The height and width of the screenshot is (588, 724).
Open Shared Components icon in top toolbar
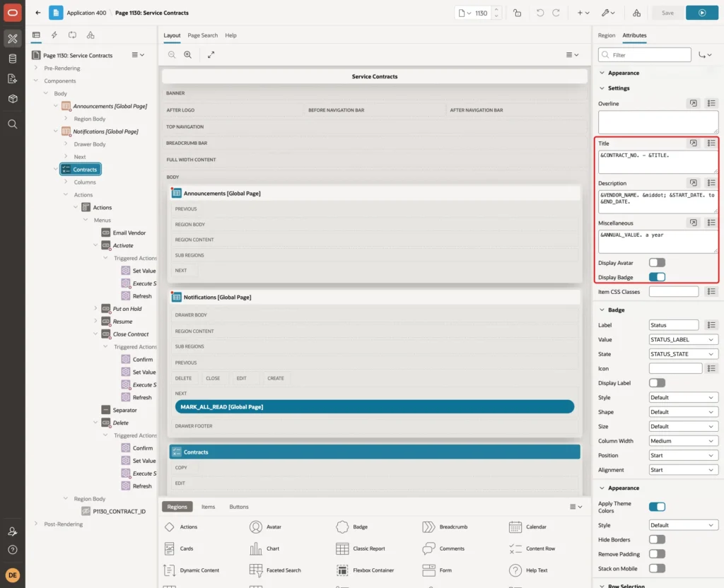point(636,13)
